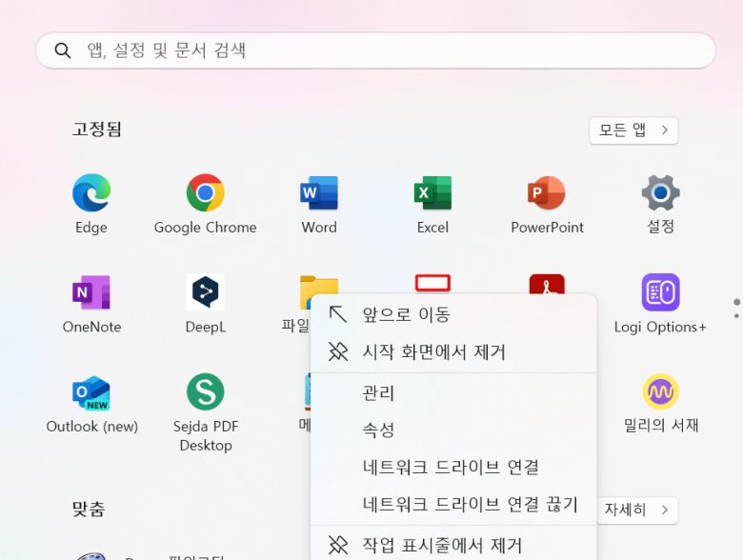This screenshot has width=743, height=560.
Task: Select 네트워크 드라이브 연결 끊기
Action: (453, 504)
